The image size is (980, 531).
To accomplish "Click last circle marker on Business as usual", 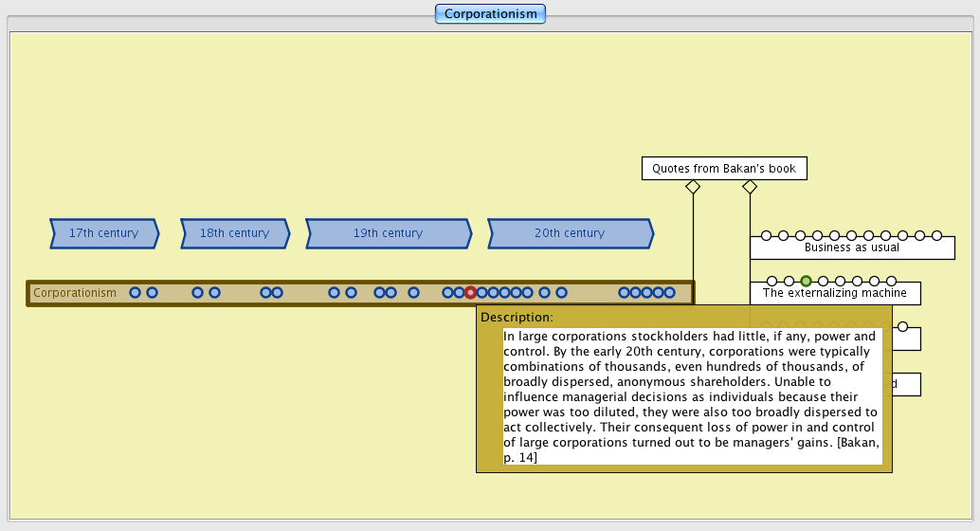I will click(936, 235).
